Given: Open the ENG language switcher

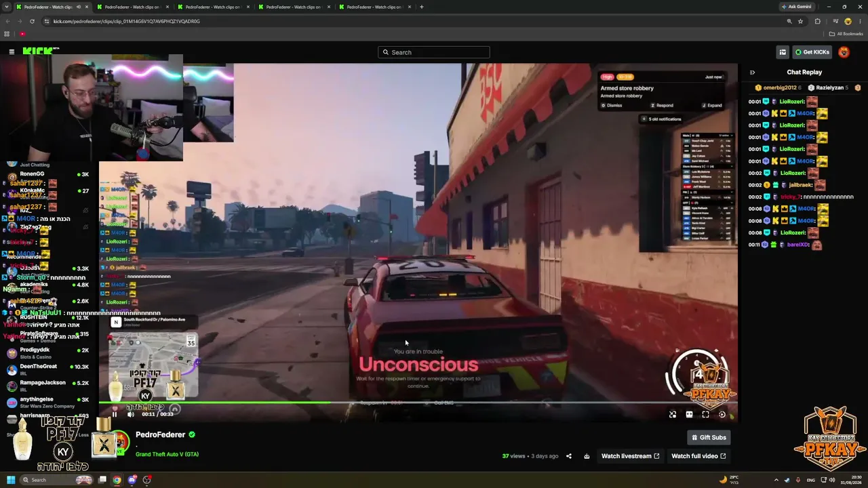Looking at the screenshot, I should tap(811, 480).
